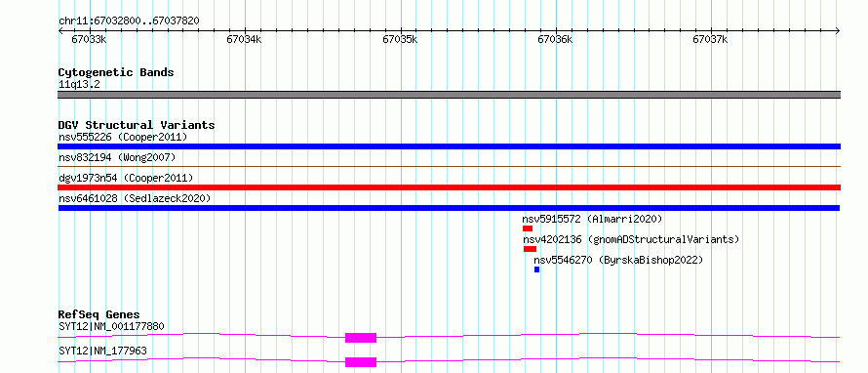Click the 67034k ruler tick label
Screen dimensions: 868x373
point(244,39)
